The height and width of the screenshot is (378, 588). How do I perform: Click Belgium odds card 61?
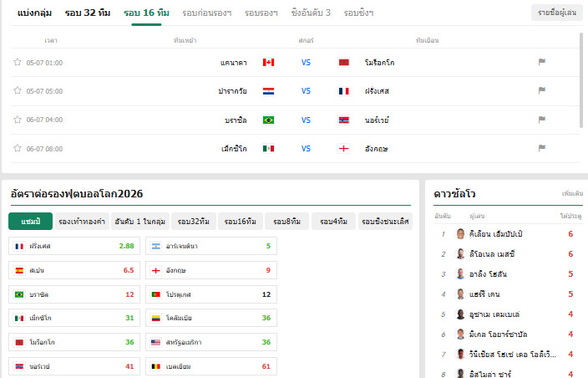tap(211, 366)
